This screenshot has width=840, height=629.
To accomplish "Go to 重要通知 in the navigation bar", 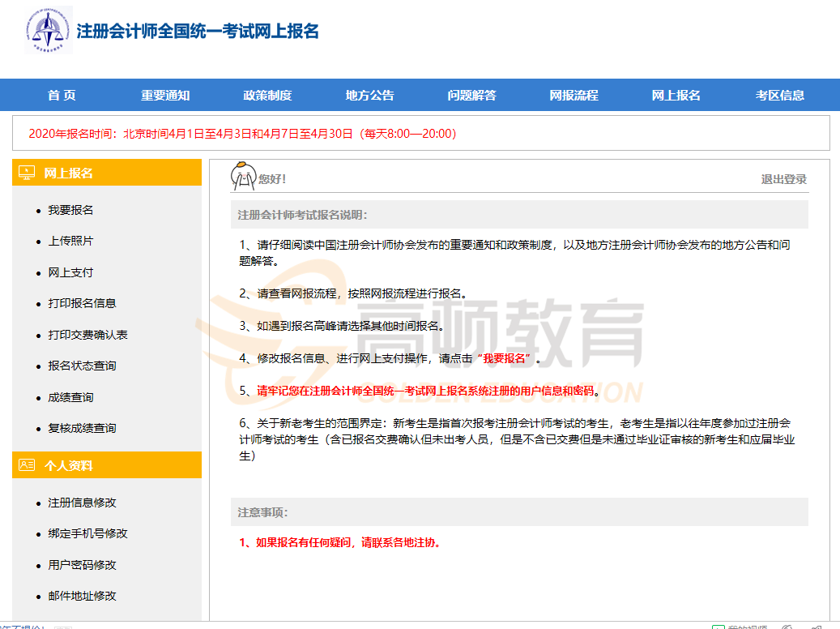I will tap(165, 95).
